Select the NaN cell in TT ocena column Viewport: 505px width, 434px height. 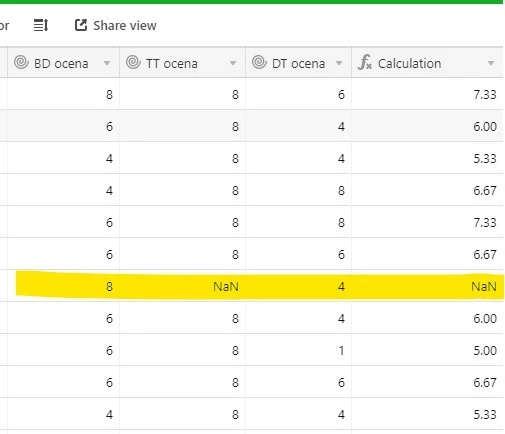tap(182, 286)
